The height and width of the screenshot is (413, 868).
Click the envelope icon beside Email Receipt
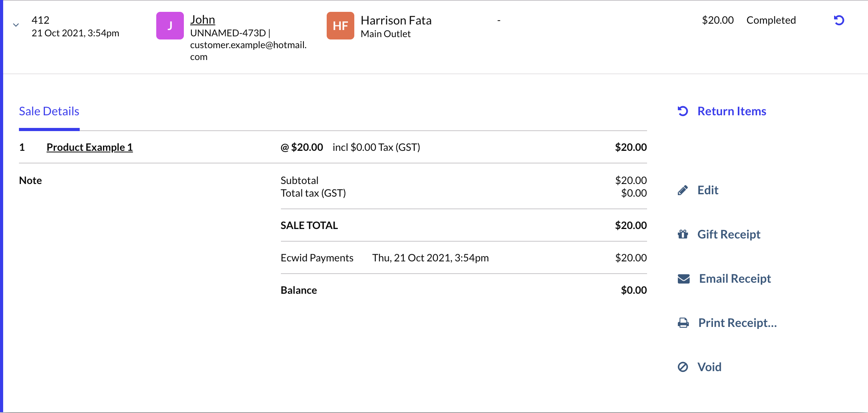(x=683, y=278)
